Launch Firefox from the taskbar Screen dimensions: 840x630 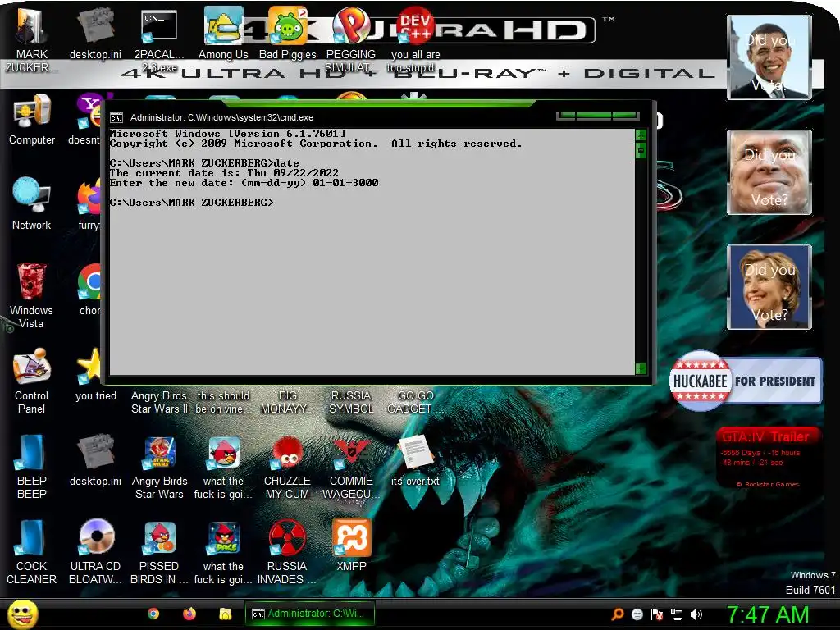(x=189, y=614)
